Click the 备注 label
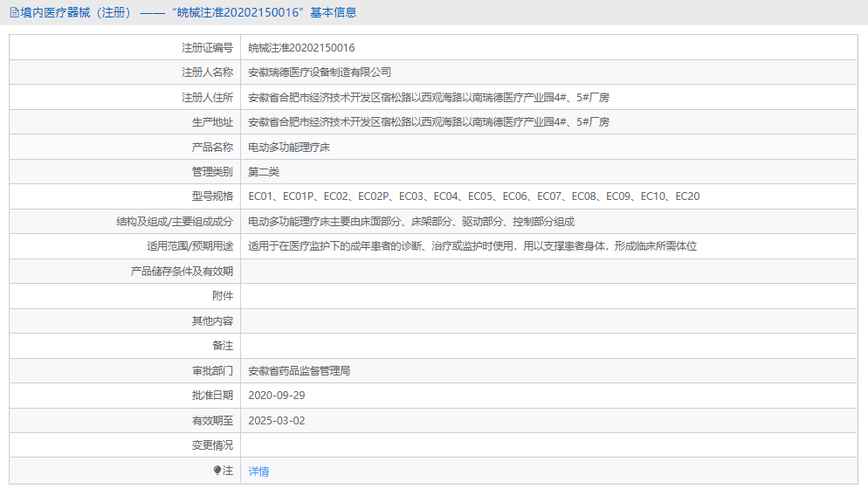This screenshot has width=868, height=489. coord(223,346)
